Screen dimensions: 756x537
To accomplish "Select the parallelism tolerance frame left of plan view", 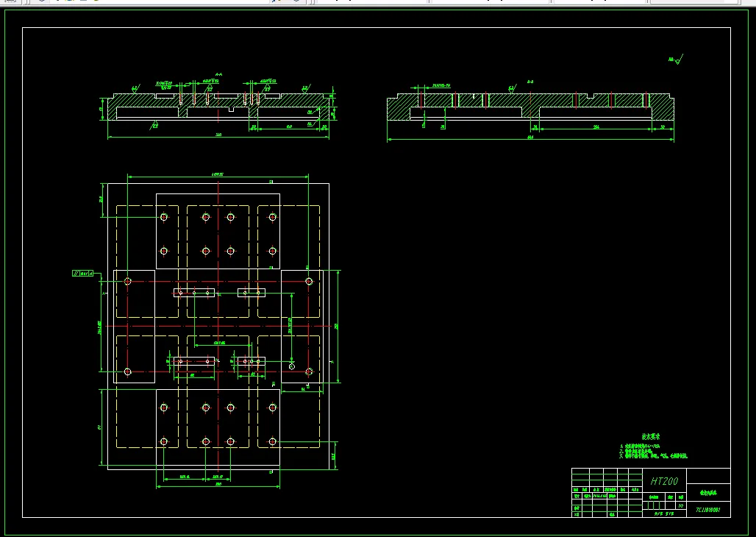I will pyautogui.click(x=82, y=274).
